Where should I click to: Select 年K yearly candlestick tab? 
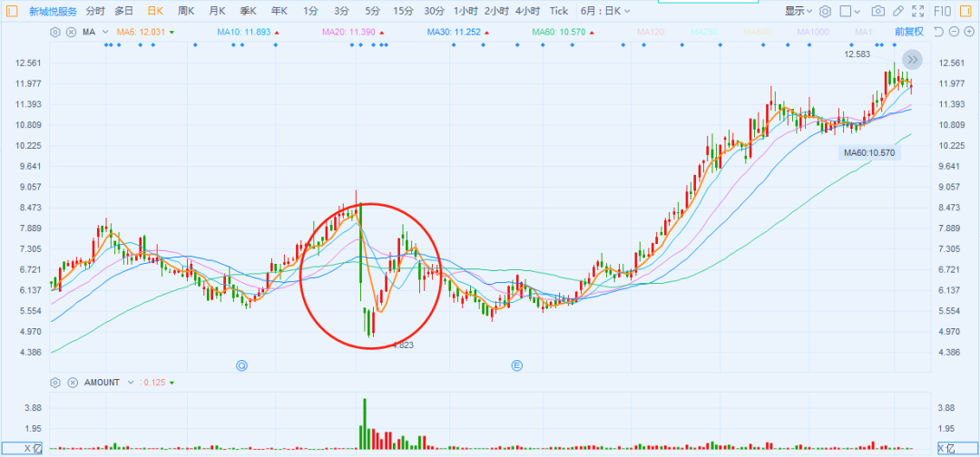279,11
